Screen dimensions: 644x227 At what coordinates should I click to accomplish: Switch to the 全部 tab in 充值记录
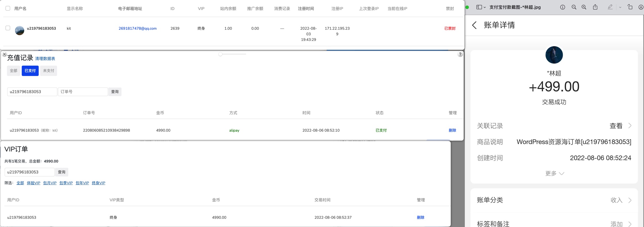[13, 71]
